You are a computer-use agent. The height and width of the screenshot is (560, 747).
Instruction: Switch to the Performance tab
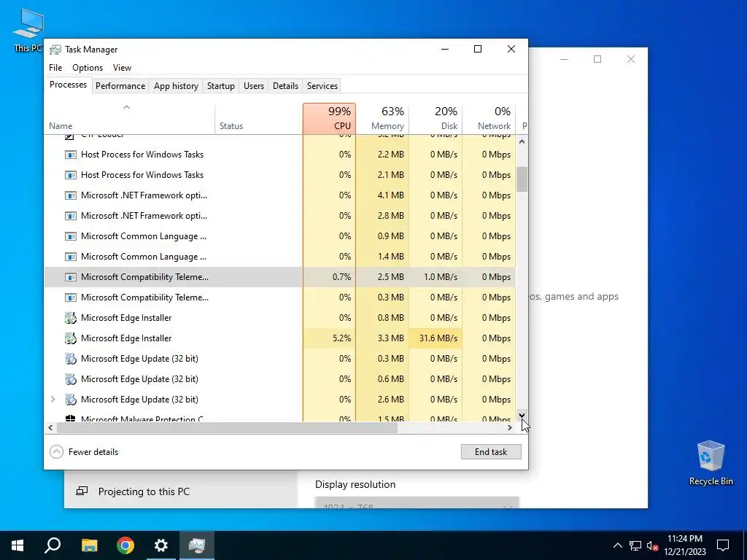tap(120, 86)
